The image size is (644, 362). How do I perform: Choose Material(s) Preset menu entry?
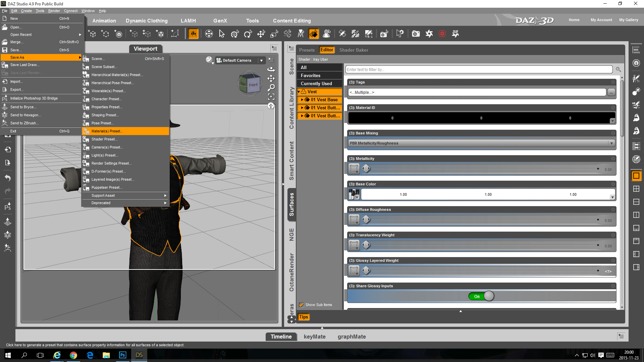(107, 131)
